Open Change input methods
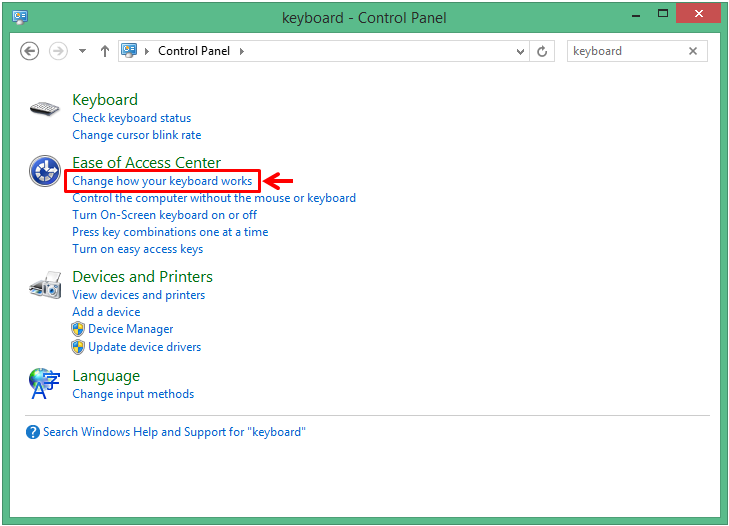 pos(133,394)
